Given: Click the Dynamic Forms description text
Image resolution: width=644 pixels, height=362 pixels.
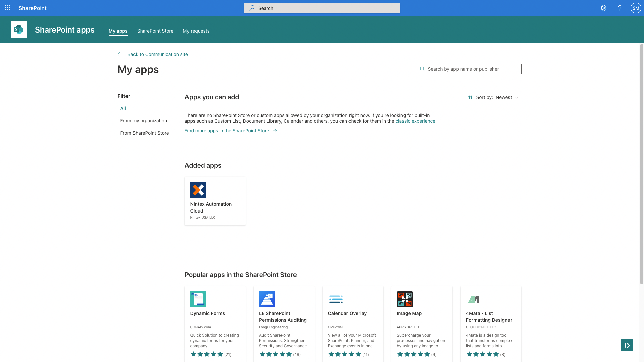Looking at the screenshot, I should click(x=215, y=341).
